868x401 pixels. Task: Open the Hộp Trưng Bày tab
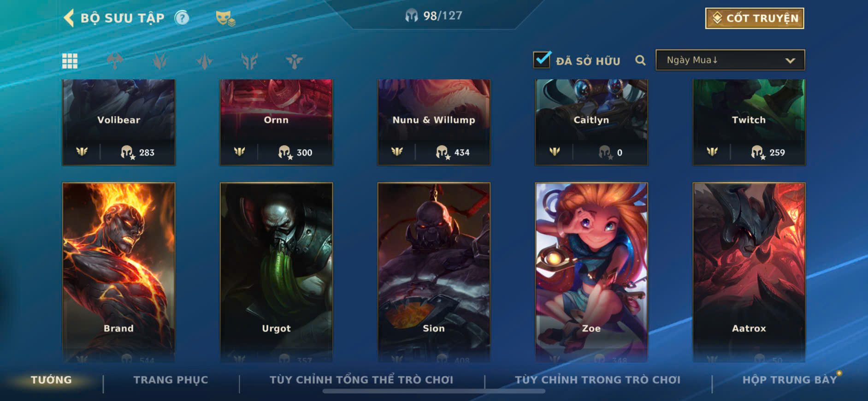(x=790, y=380)
